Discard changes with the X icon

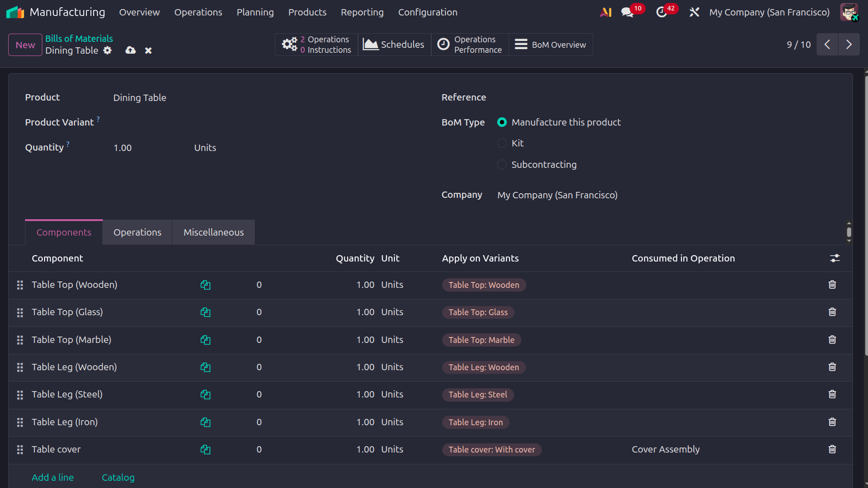(x=148, y=50)
